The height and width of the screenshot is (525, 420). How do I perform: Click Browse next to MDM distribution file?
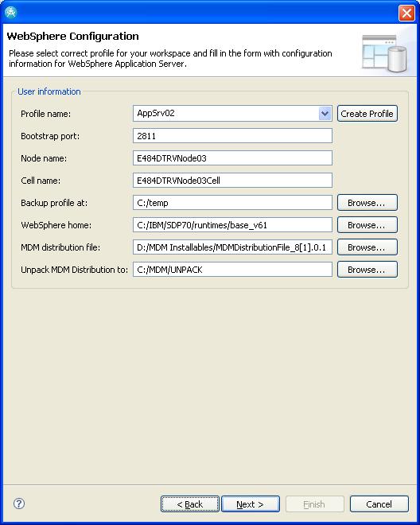point(367,247)
